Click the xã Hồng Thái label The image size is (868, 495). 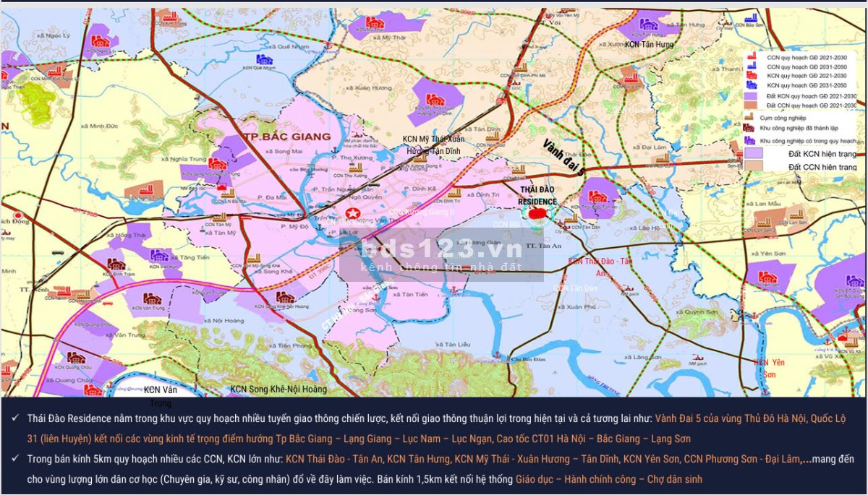[126, 236]
